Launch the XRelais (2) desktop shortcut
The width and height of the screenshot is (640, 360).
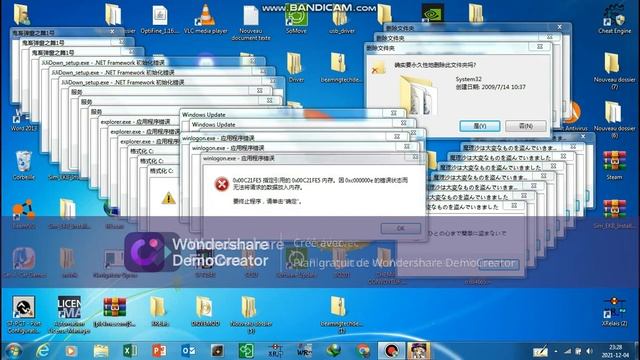614,311
